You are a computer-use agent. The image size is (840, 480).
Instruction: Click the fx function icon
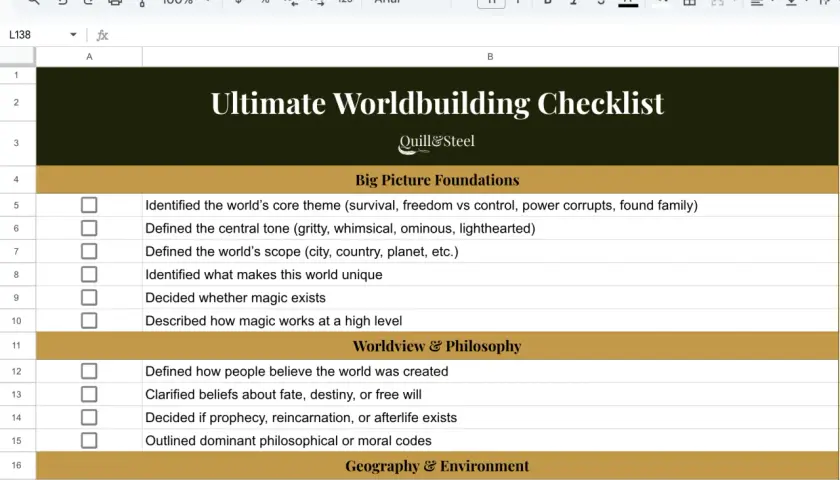coord(102,35)
